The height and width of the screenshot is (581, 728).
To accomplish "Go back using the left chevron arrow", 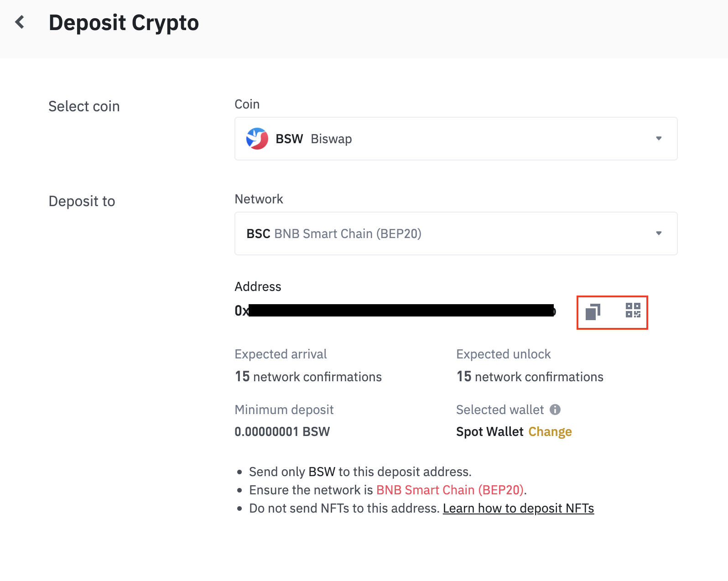I will pyautogui.click(x=20, y=22).
